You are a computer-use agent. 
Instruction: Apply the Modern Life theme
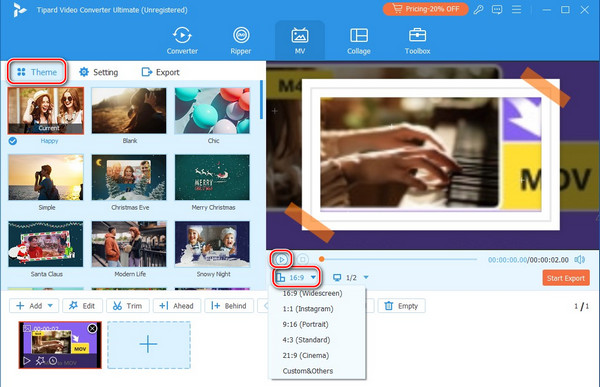[x=129, y=244]
